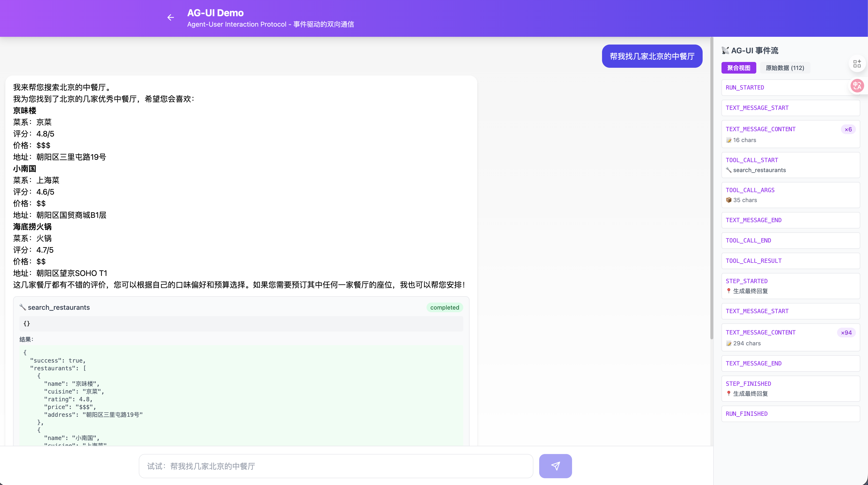Click the cuisine line 菜系: 火锅

[32, 238]
